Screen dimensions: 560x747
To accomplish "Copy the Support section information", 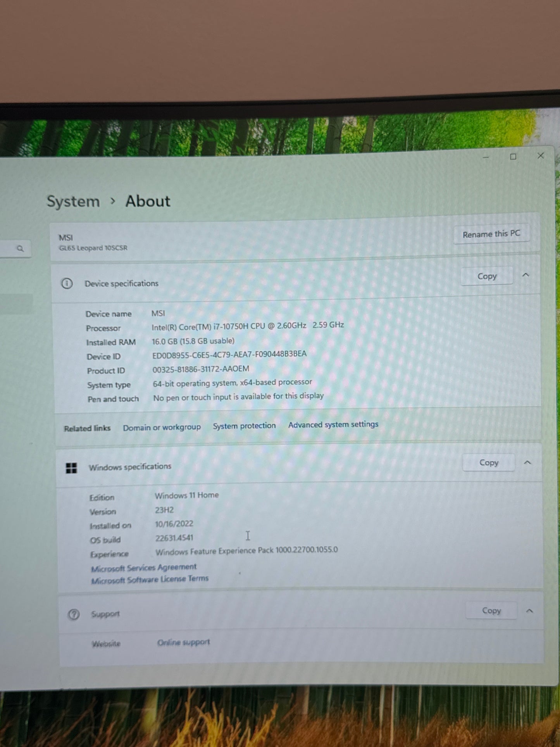I will (491, 611).
